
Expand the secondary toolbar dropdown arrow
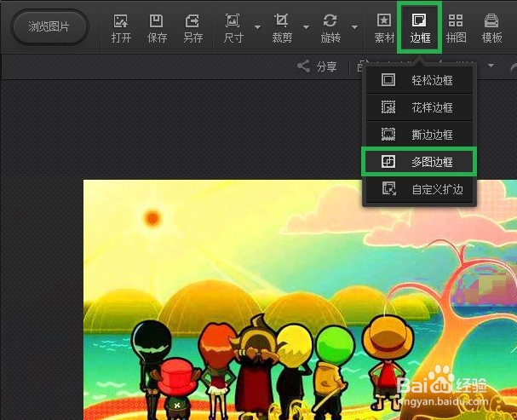click(x=491, y=66)
